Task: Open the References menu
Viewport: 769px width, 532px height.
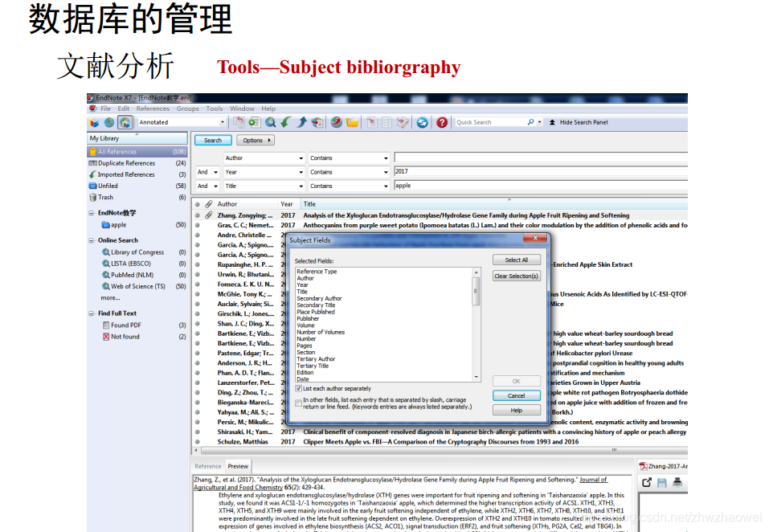Action: point(153,108)
